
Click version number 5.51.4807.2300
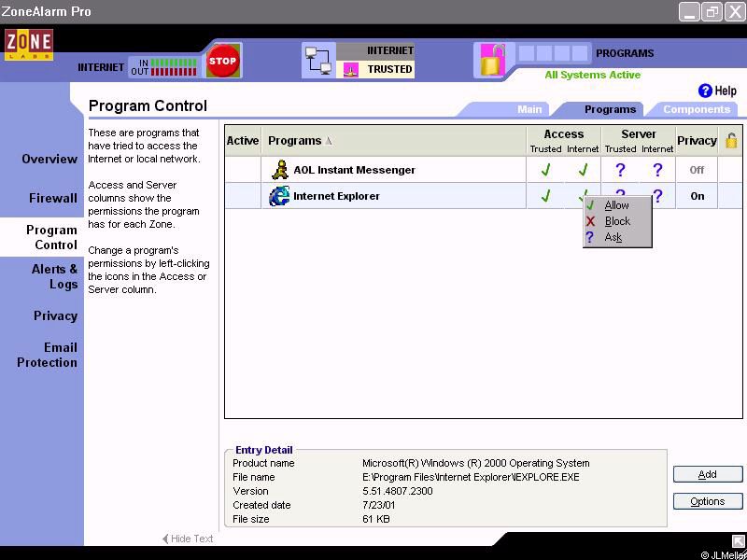point(398,491)
